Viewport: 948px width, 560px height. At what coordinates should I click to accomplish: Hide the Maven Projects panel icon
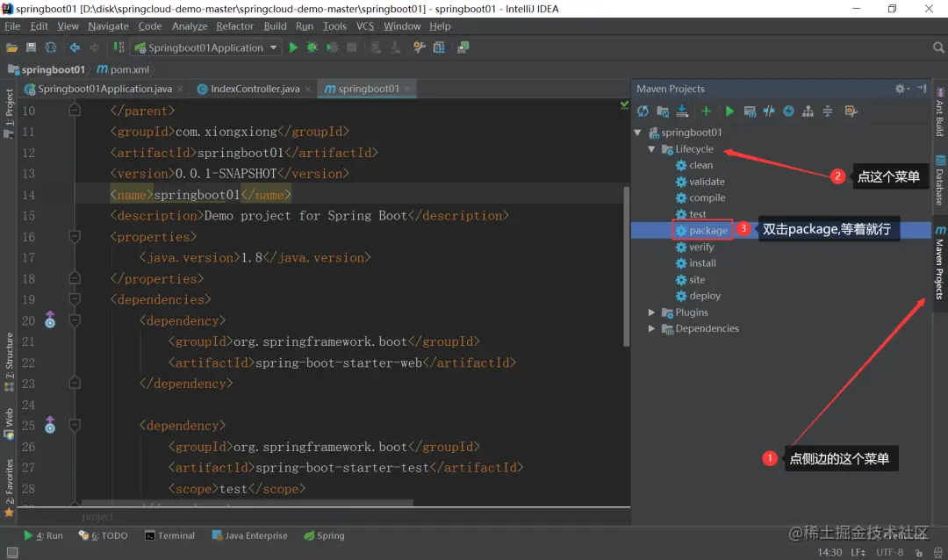(922, 89)
